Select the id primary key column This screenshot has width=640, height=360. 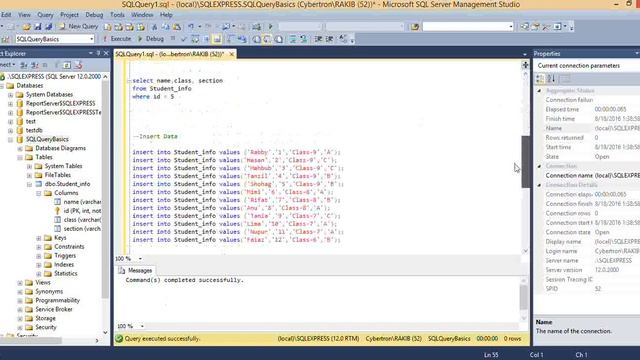82,211
